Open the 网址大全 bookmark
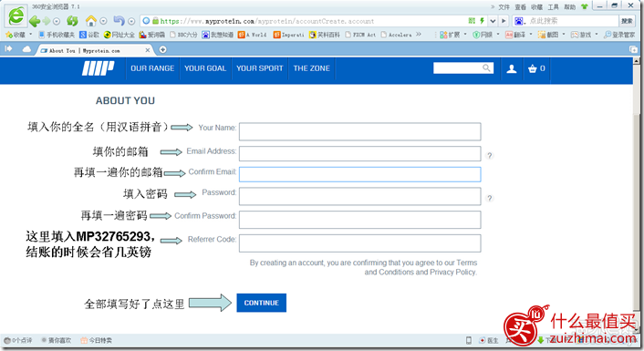Viewport: 644px width, 351px height. (x=119, y=35)
